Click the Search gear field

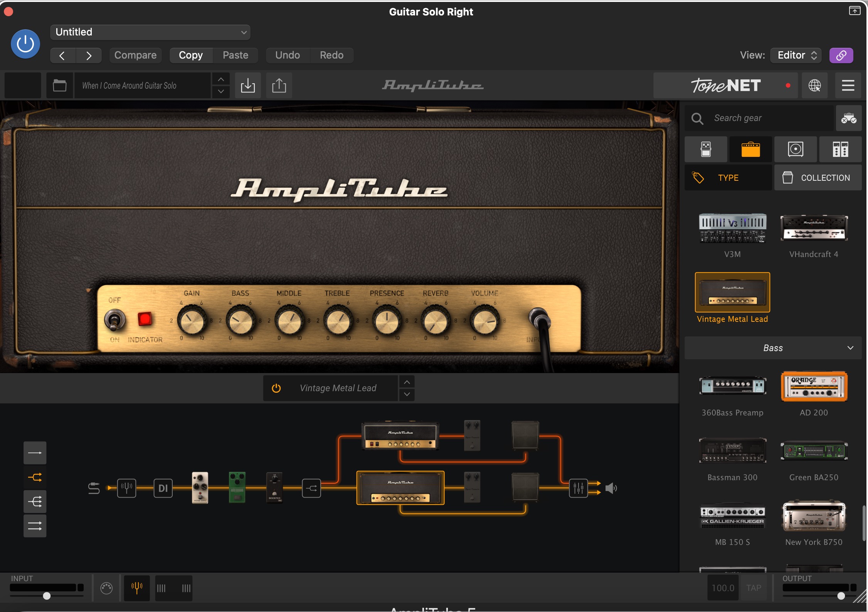pyautogui.click(x=759, y=118)
